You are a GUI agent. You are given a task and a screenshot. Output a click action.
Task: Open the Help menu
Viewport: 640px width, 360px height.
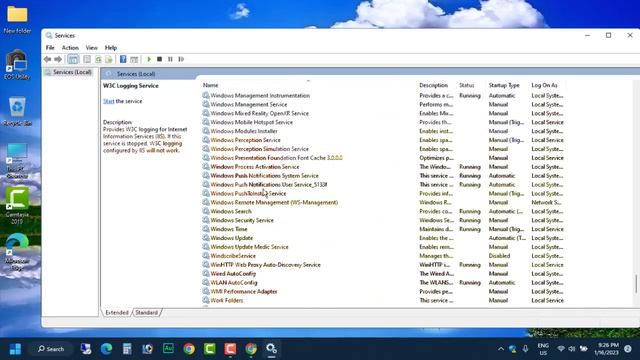(111, 48)
